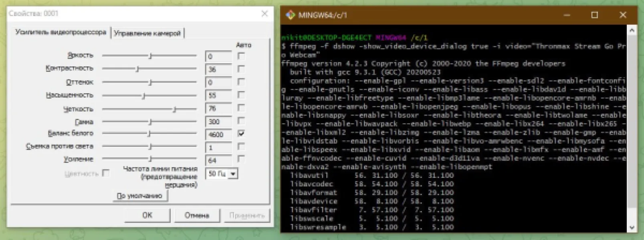Image resolution: width=644 pixels, height=240 pixels.
Task: Click the Гамма slider handle
Action: point(150,122)
